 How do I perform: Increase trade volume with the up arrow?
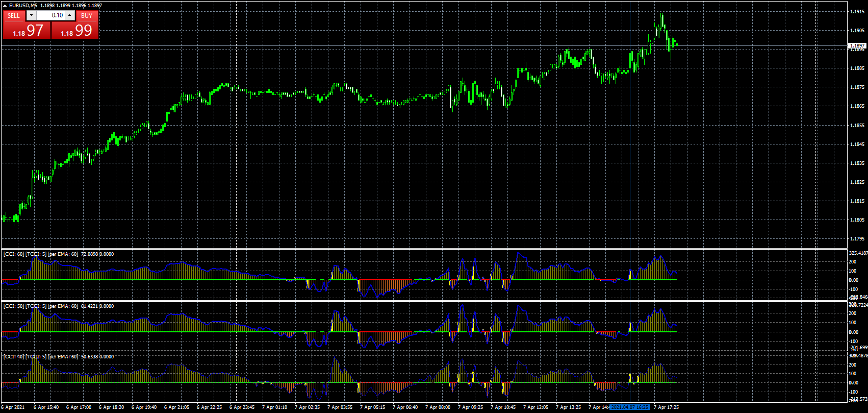click(70, 15)
